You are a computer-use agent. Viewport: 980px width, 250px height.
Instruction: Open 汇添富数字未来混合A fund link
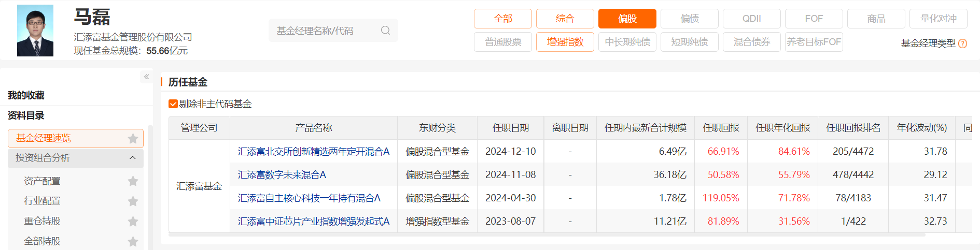[x=282, y=175]
